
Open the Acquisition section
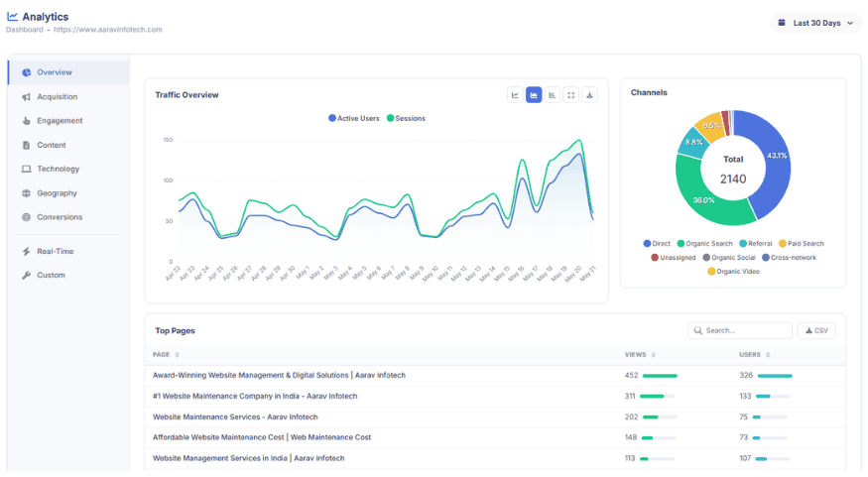(68, 97)
